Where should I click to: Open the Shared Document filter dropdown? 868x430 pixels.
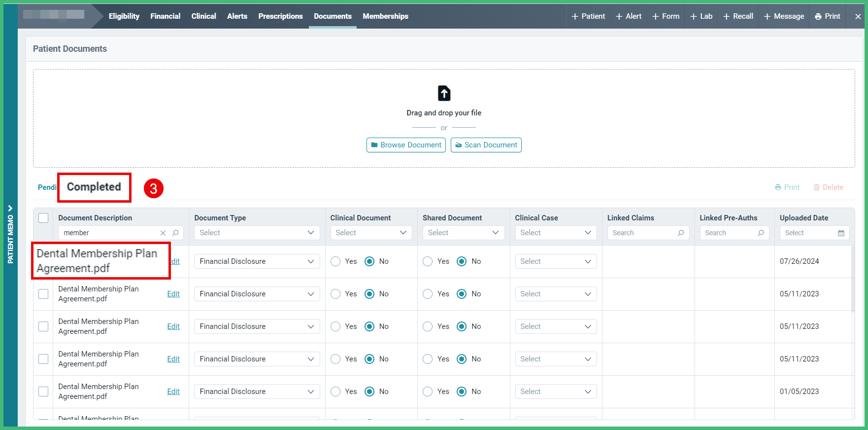pyautogui.click(x=464, y=233)
